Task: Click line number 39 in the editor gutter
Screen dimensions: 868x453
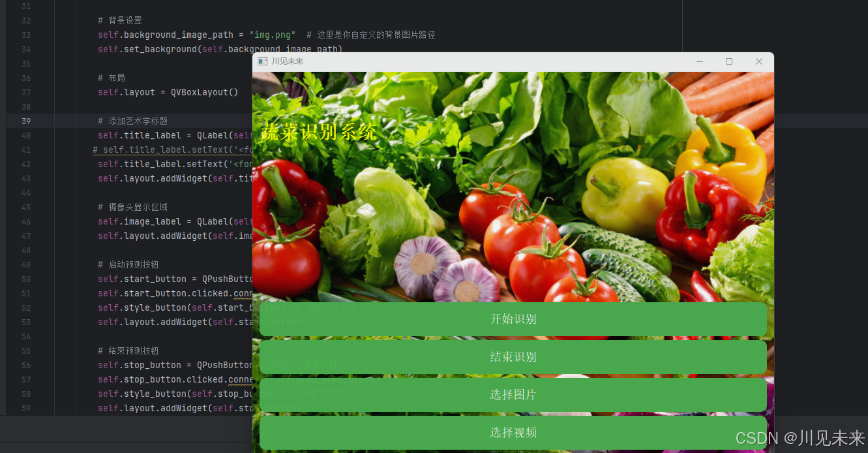Action: 25,121
